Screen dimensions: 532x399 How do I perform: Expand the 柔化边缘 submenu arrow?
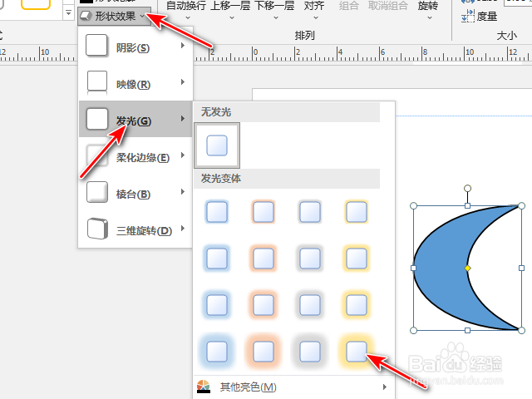coord(183,155)
